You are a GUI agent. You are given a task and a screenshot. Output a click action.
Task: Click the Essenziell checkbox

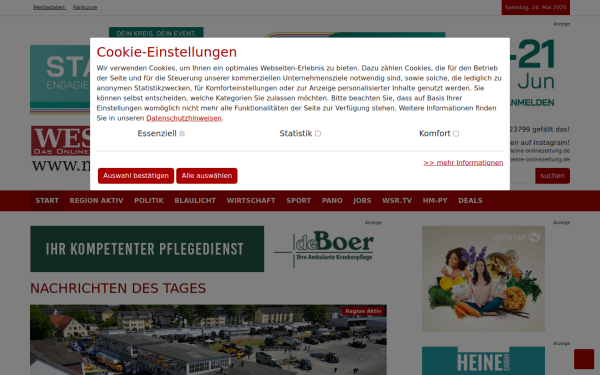[182, 134]
